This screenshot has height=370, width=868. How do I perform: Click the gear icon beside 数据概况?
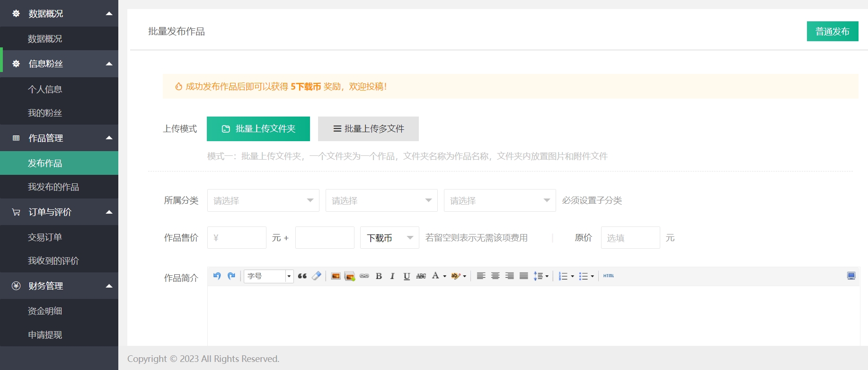16,13
